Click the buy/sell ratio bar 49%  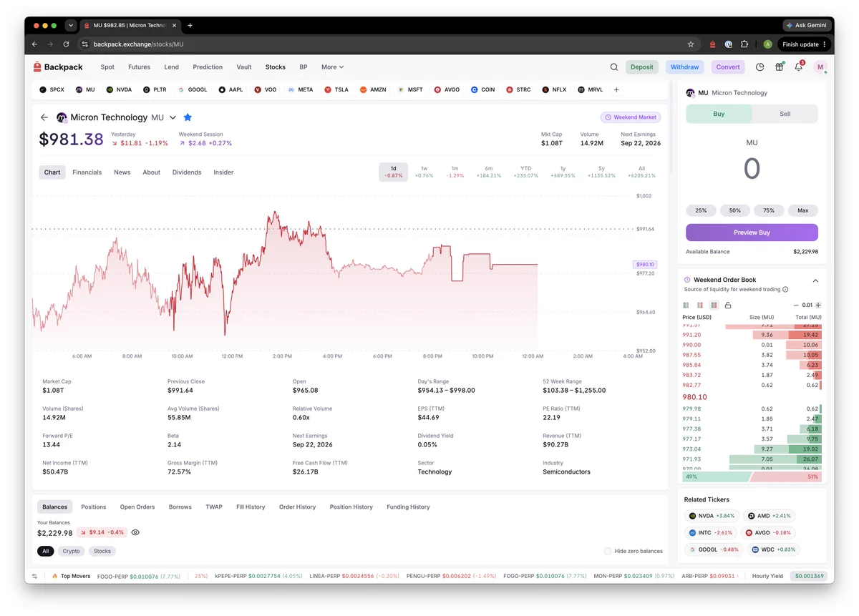(717, 476)
